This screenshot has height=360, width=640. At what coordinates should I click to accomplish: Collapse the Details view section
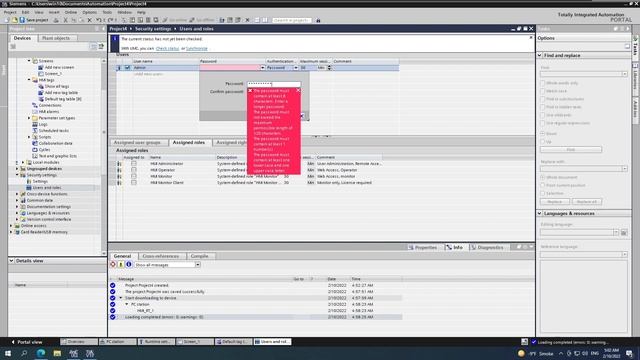click(11, 260)
